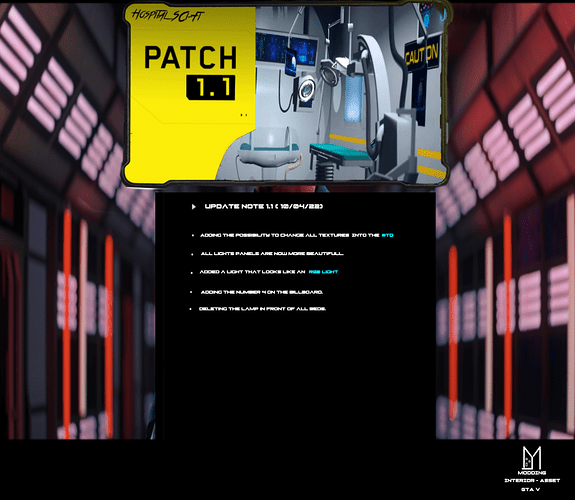Click 'Adding the possibility to change all textures' line
575x500 pixels.
pyautogui.click(x=290, y=235)
